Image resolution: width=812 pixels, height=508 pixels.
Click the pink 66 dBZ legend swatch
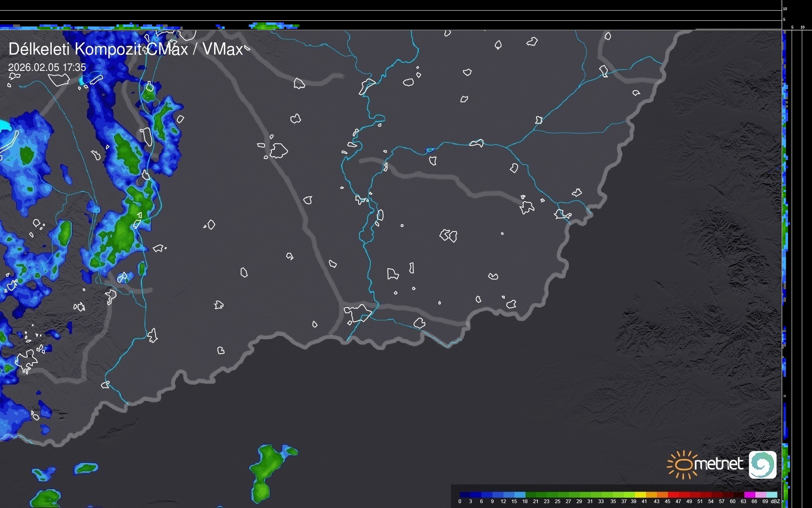(761, 495)
